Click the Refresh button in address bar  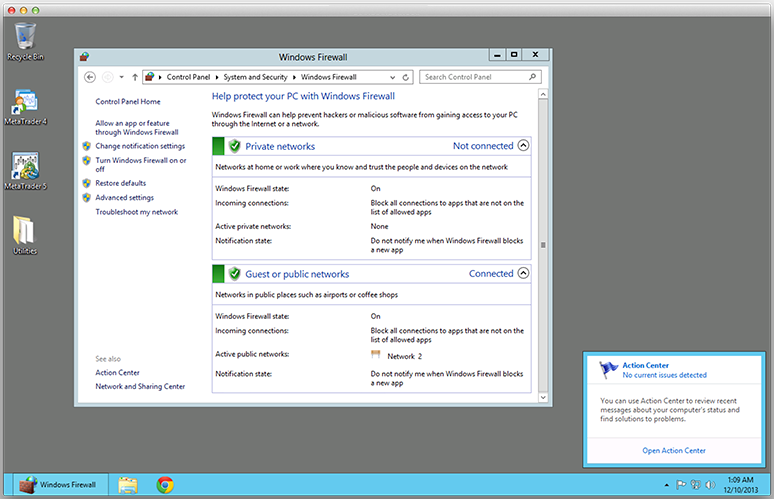pos(405,77)
